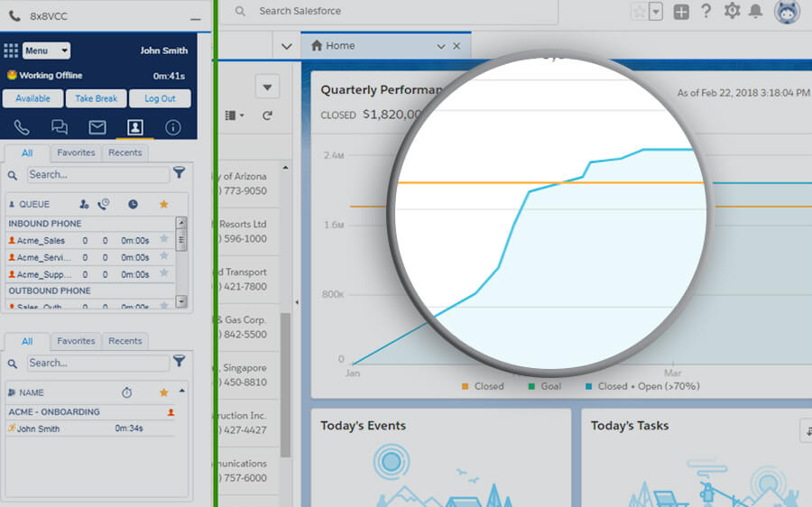Click the green Goal legend swatch

(x=531, y=386)
